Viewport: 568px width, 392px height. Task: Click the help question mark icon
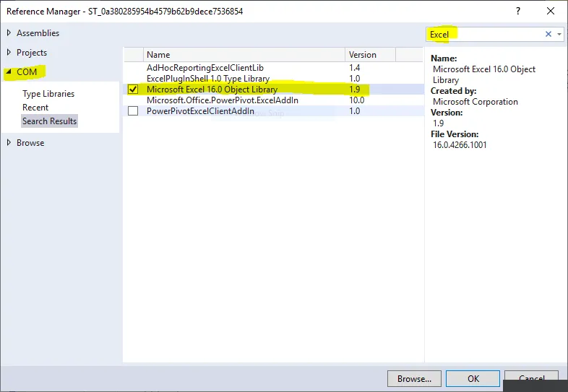(518, 11)
